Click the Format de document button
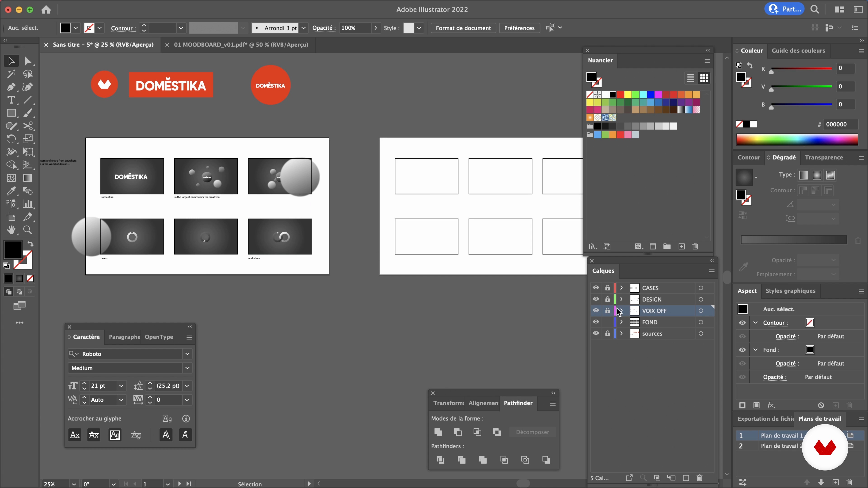The image size is (868, 488). click(463, 28)
